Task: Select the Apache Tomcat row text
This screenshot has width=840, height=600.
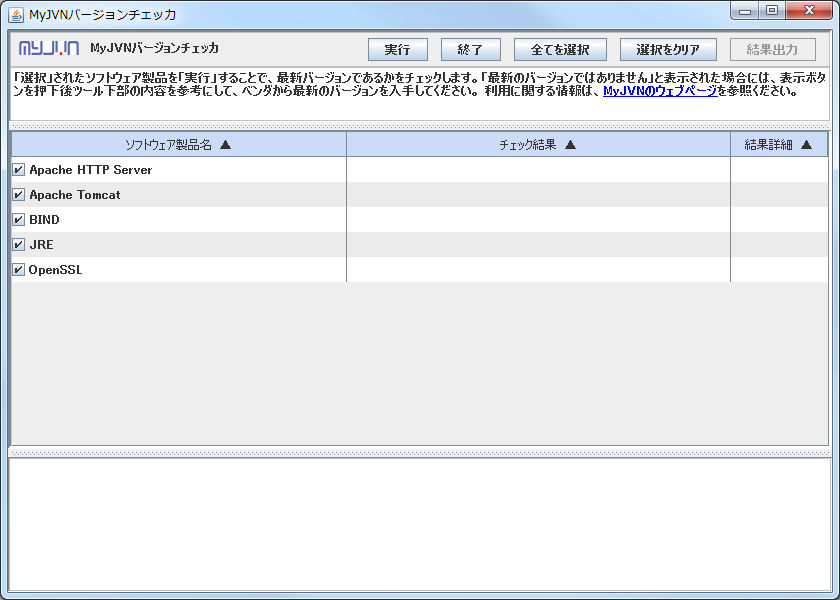Action: pyautogui.click(x=75, y=195)
